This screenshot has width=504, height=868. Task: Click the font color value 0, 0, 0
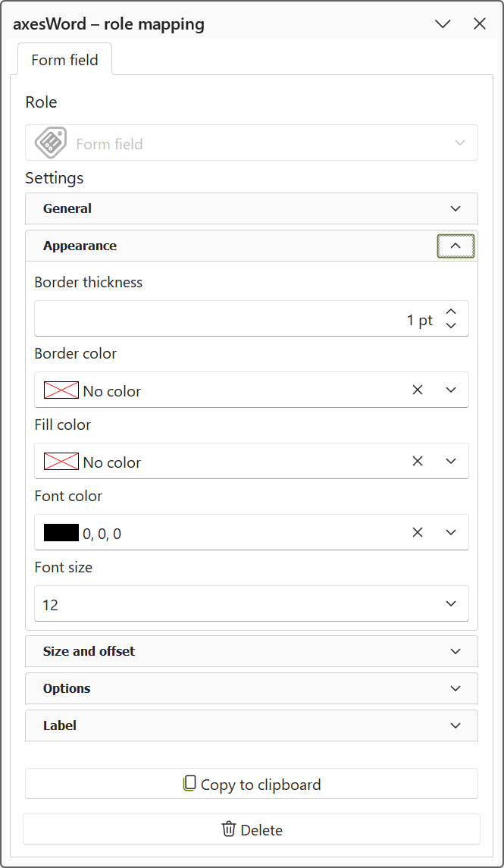coord(102,534)
